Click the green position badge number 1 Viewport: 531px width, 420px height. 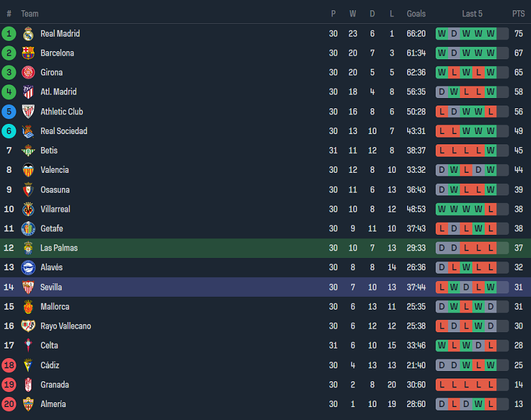pos(9,34)
